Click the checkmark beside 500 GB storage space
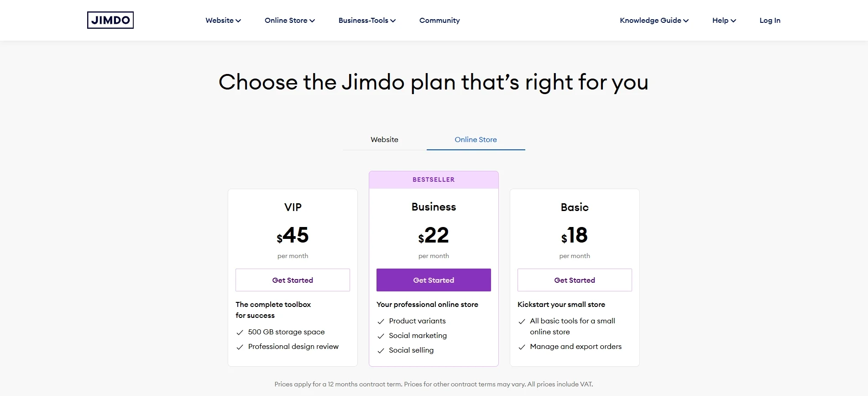Viewport: 868px width, 396px height. coord(240,332)
